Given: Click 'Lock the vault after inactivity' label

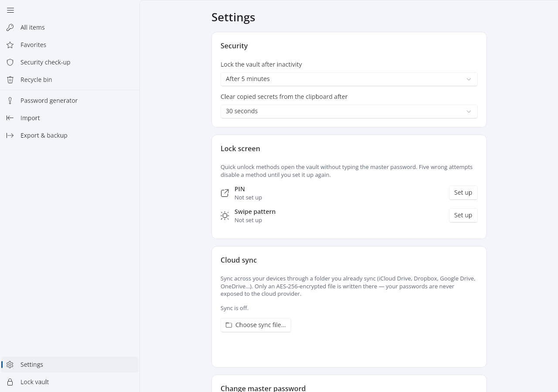Looking at the screenshot, I should pos(261,64).
